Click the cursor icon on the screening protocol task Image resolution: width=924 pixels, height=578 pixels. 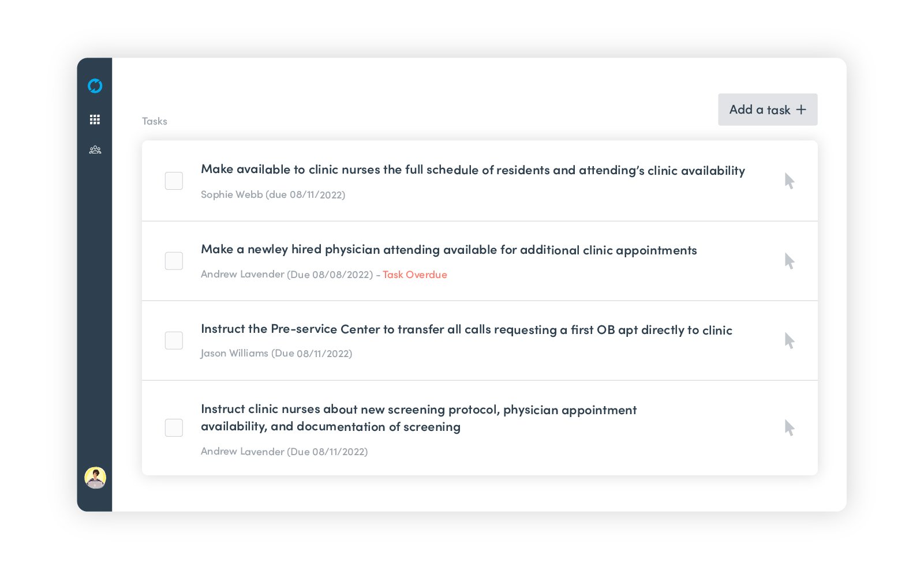pos(789,428)
